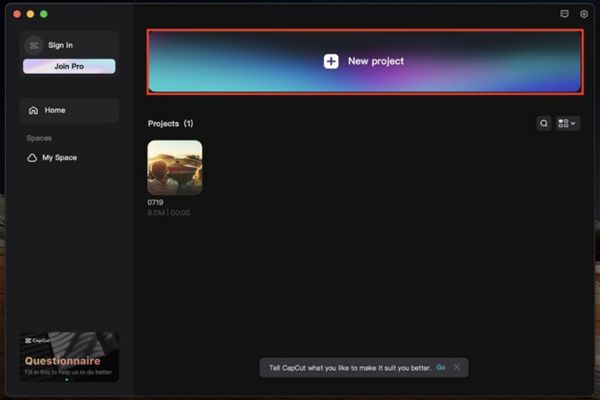Open My Space in the sidebar
This screenshot has width=600, height=400.
coord(59,158)
